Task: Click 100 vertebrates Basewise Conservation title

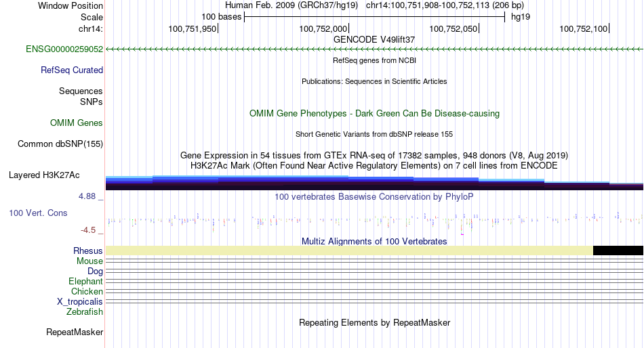Action: 374,196
